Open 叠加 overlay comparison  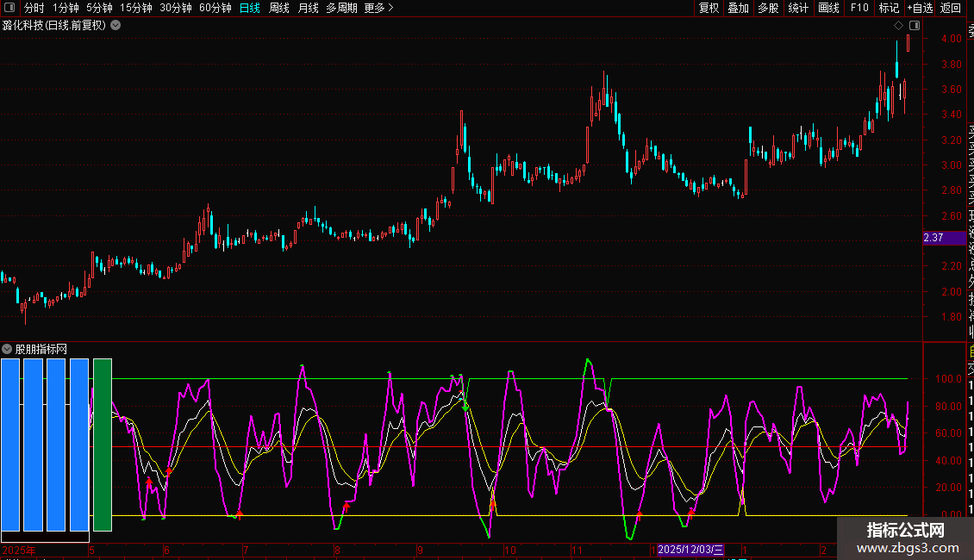[x=738, y=8]
